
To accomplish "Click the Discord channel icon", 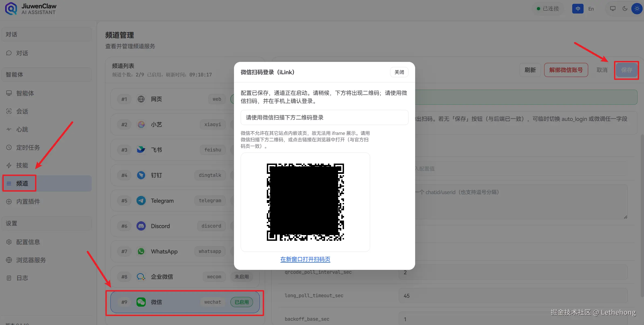I will point(141,226).
